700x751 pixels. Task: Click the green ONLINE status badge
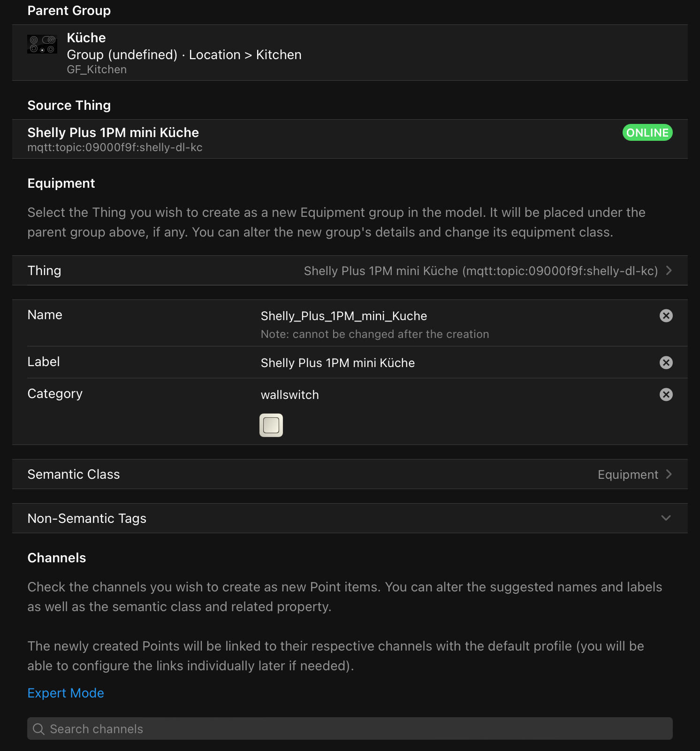[x=647, y=133]
